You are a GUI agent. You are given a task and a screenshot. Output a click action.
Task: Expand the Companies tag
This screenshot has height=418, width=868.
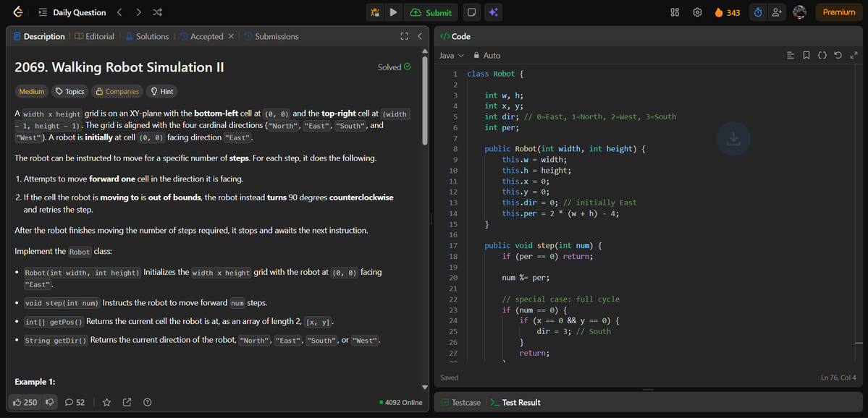pos(117,91)
